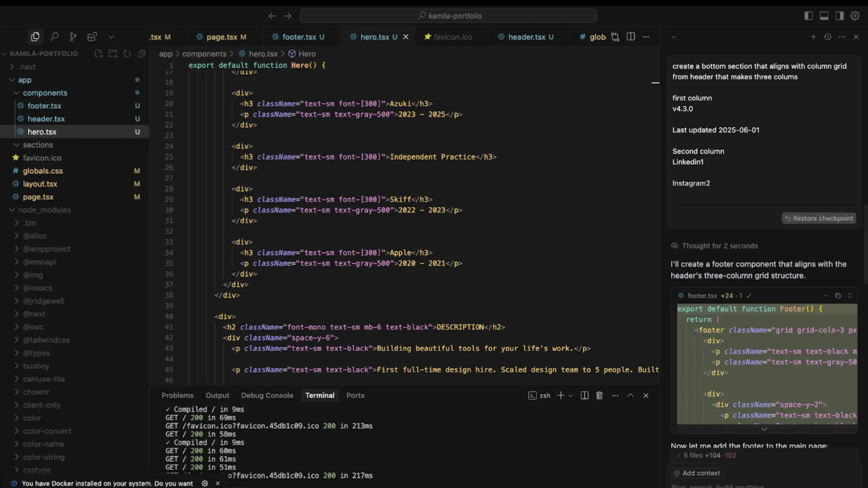Open the Extensions view icon
Screen dimensions: 868x488
click(x=92, y=37)
